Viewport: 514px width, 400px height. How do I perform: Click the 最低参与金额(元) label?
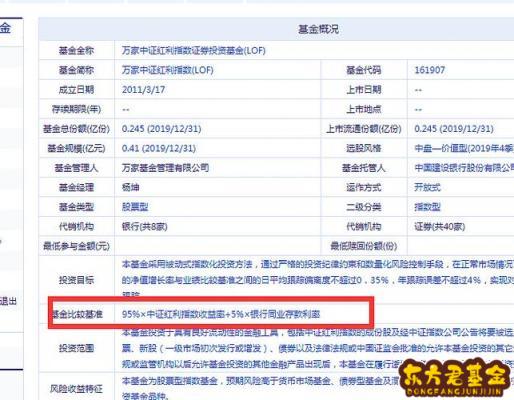[x=76, y=246]
